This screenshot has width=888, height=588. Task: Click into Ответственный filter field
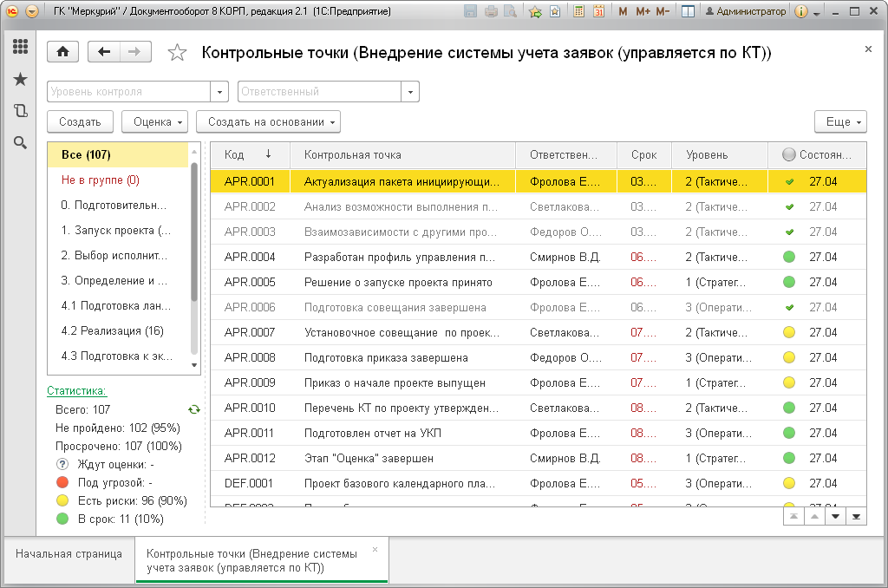pos(319,92)
